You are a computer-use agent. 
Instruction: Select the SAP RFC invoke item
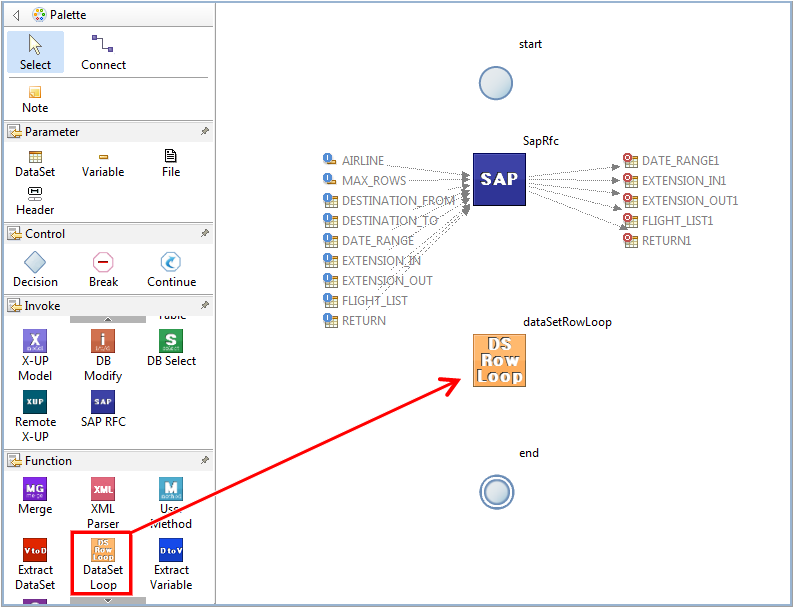103,409
